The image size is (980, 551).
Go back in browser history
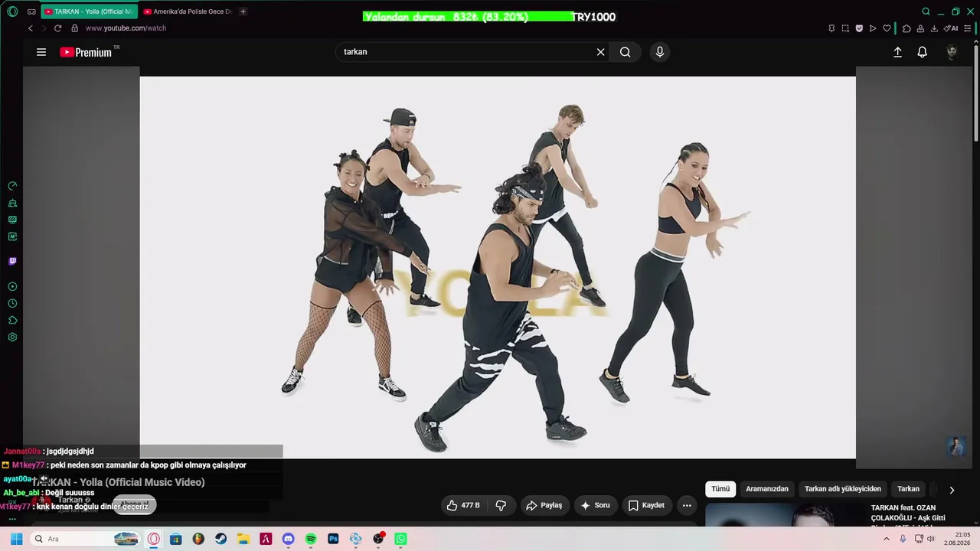(31, 28)
